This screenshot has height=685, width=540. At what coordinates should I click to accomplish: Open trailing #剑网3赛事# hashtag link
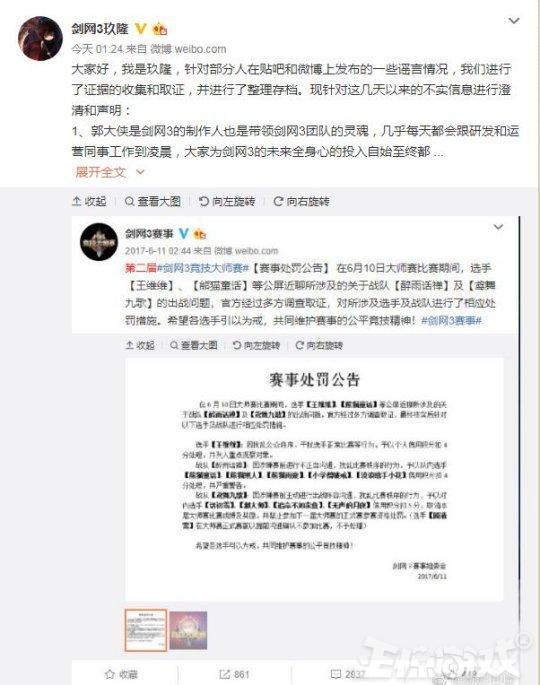(x=451, y=320)
